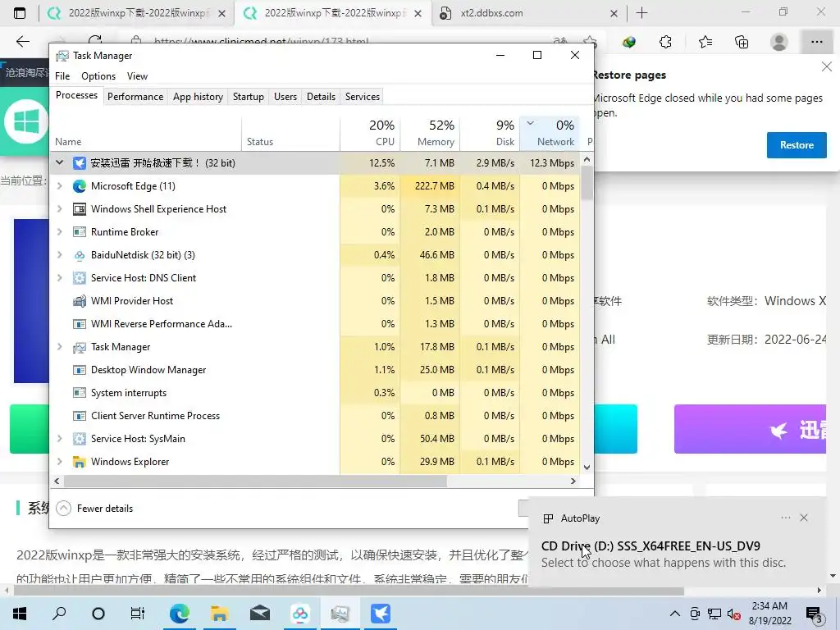Viewport: 840px width, 630px height.
Task: Click the WMI Provider Host icon
Action: [80, 301]
